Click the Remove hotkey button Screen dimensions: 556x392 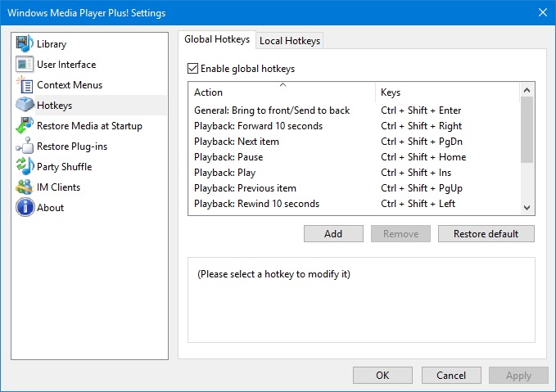[x=400, y=234]
